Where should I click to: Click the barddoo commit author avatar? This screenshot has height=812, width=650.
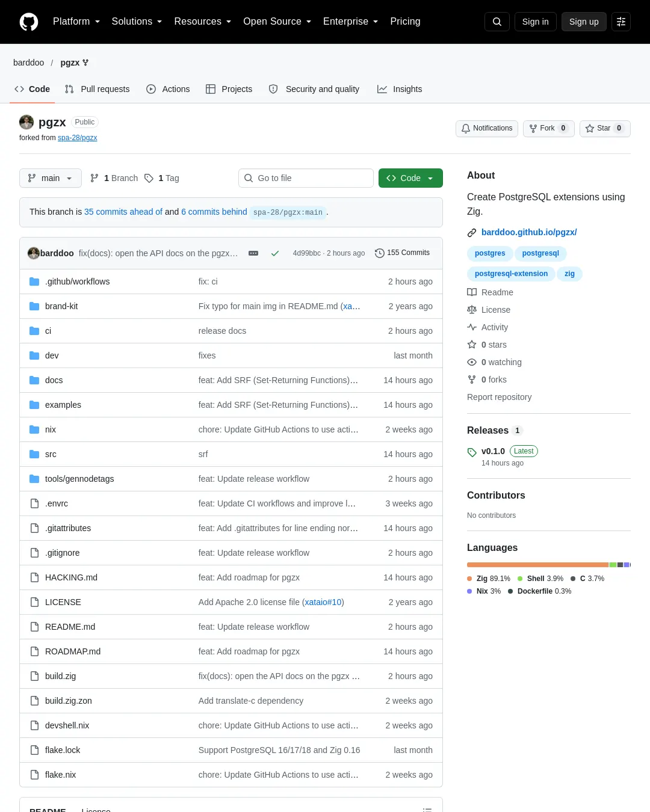(34, 253)
